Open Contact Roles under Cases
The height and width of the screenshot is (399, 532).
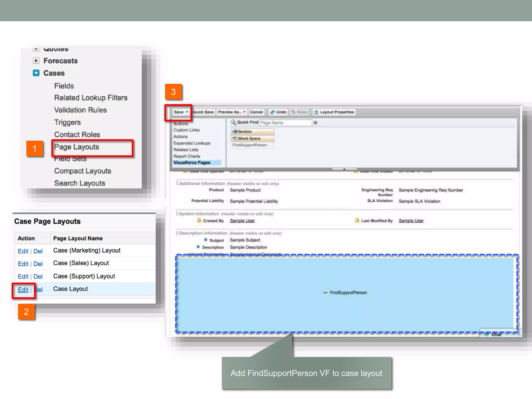coord(77,135)
